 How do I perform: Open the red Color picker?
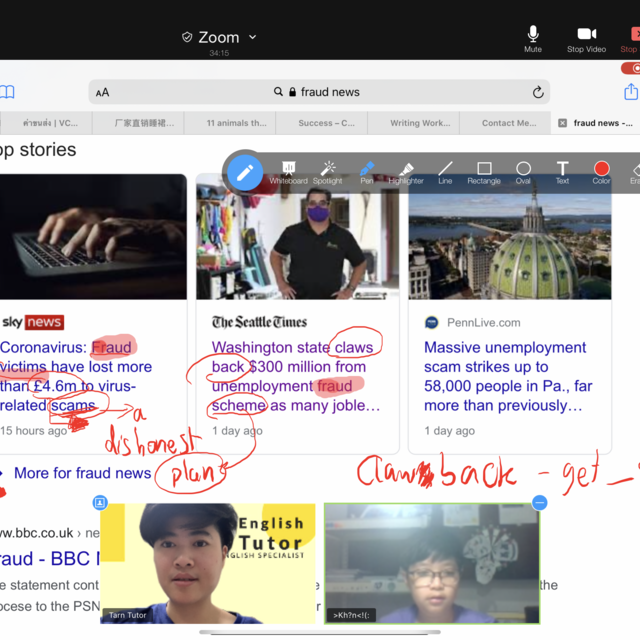click(602, 173)
